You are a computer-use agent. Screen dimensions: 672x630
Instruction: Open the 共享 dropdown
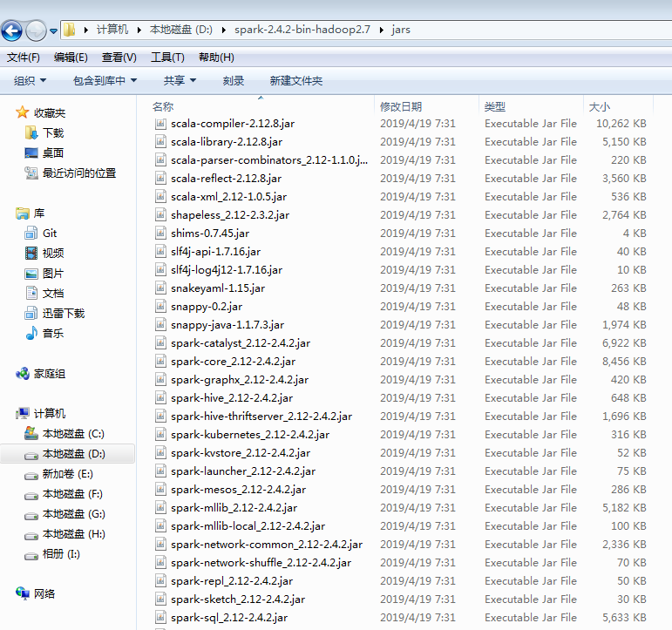click(180, 80)
